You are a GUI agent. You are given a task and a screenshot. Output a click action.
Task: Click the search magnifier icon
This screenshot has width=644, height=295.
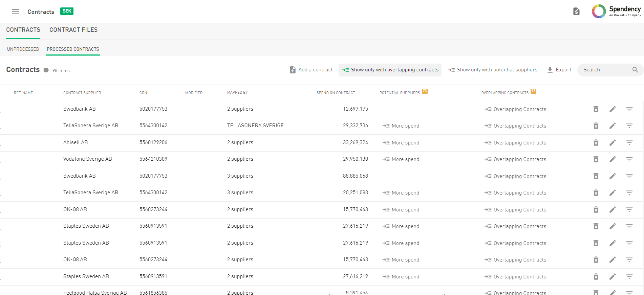tap(635, 70)
